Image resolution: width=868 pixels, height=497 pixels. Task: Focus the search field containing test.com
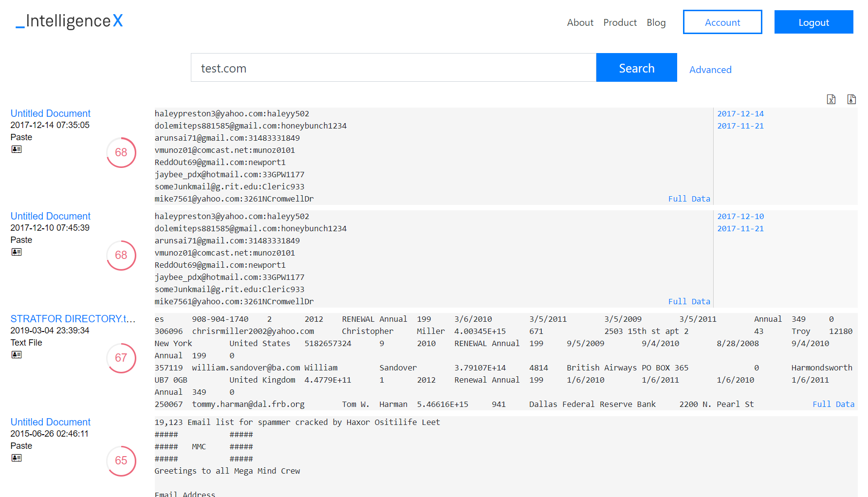[393, 68]
